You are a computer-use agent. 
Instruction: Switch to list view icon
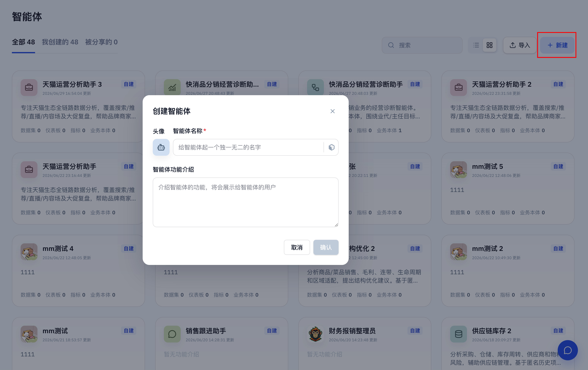[x=476, y=45]
